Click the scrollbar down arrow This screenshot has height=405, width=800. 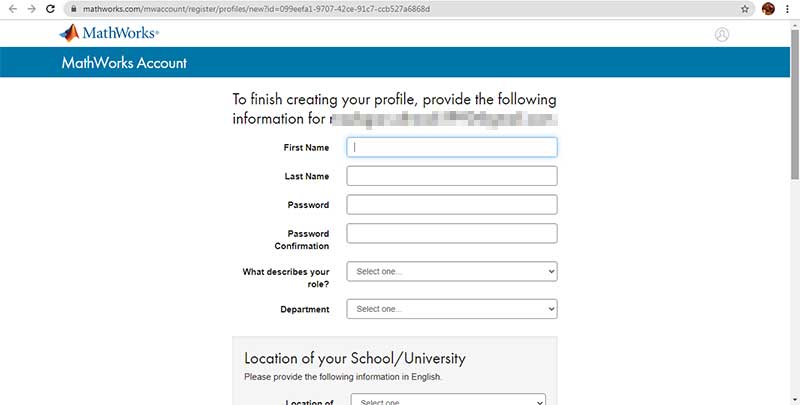pos(795,400)
